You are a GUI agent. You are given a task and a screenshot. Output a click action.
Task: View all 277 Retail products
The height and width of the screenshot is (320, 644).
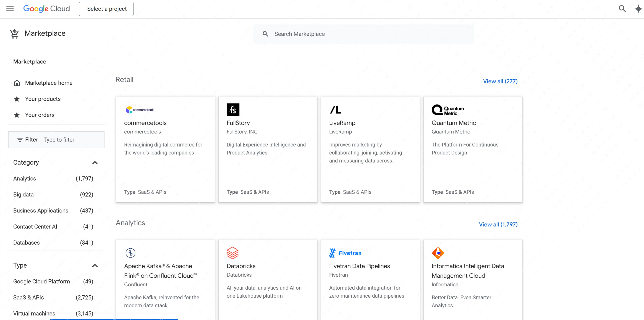[500, 81]
